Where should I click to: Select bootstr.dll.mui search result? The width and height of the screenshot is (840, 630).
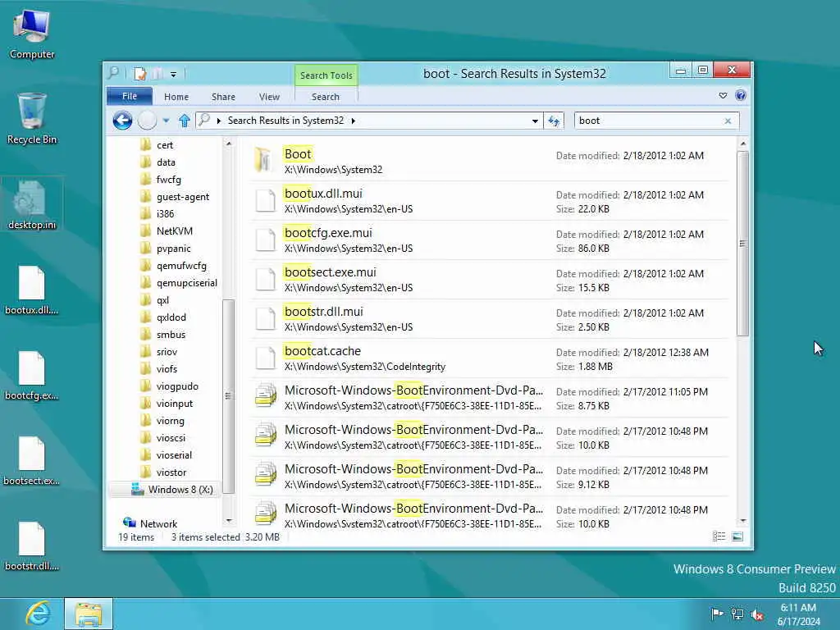[x=491, y=319]
